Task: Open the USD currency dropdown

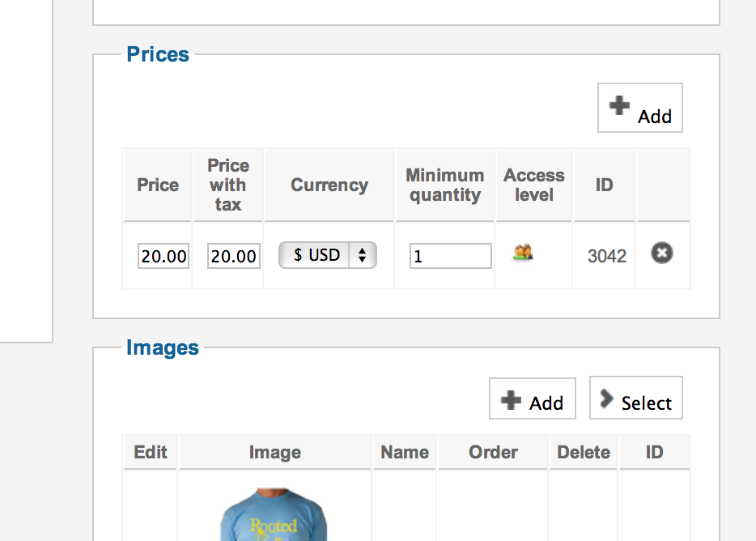Action: pyautogui.click(x=328, y=255)
